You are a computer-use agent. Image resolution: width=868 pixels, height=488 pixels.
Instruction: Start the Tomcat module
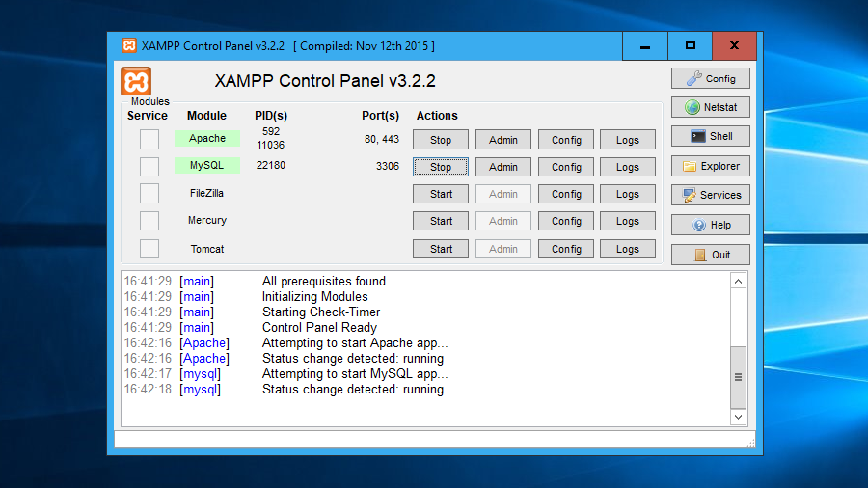click(441, 249)
